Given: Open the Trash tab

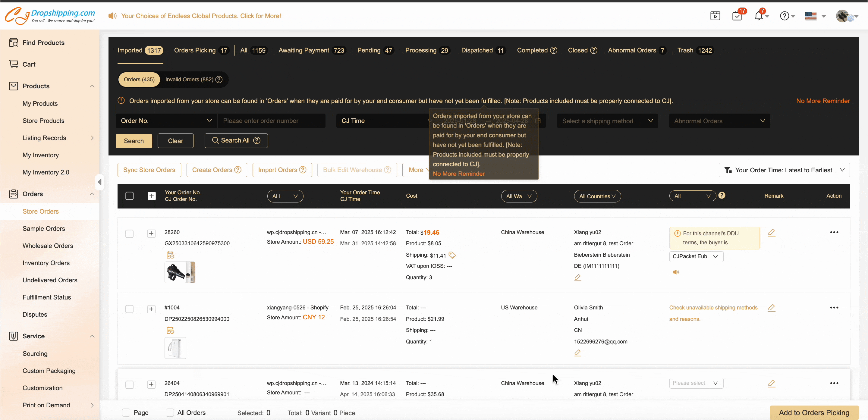Looking at the screenshot, I should (x=696, y=50).
